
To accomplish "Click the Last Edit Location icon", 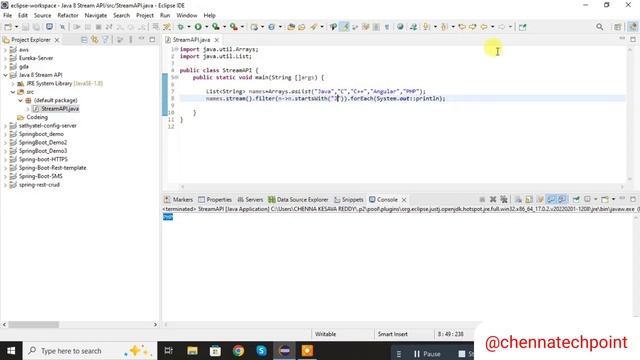I will [x=462, y=27].
